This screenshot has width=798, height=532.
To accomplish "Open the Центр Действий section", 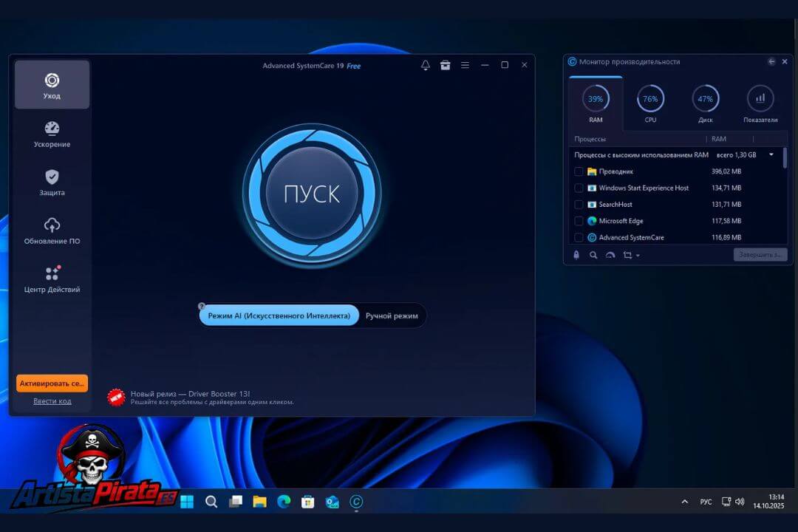I will 52,279.
